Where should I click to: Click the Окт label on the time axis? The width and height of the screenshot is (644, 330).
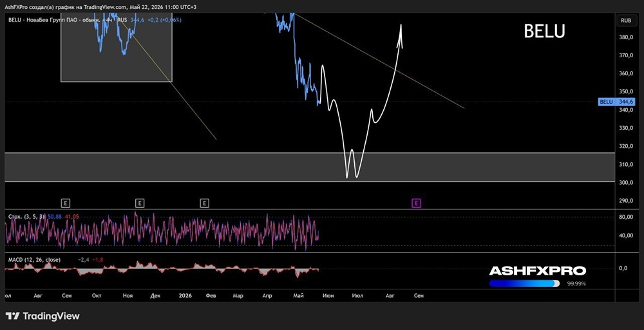tap(97, 295)
